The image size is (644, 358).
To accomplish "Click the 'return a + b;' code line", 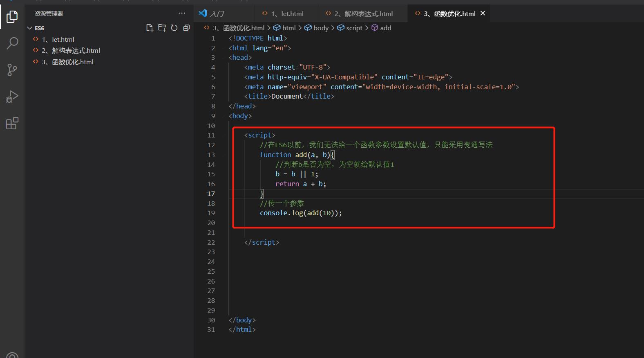I will [x=301, y=184].
